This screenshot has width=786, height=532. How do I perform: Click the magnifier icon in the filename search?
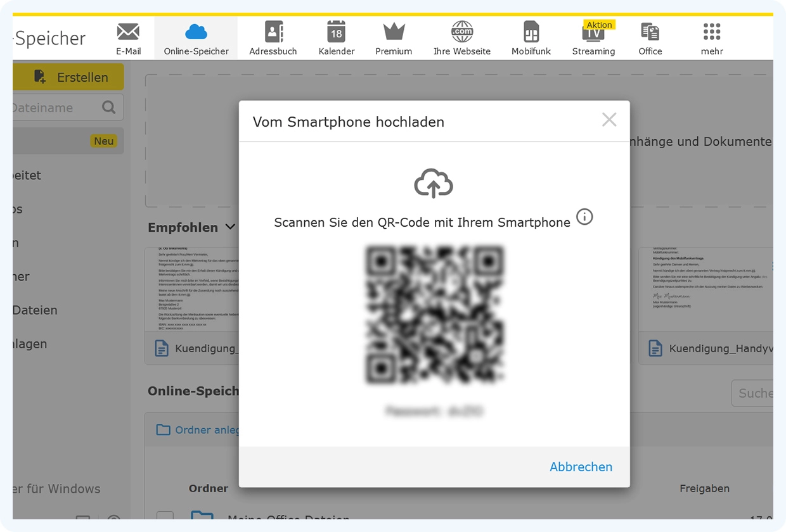click(x=108, y=107)
